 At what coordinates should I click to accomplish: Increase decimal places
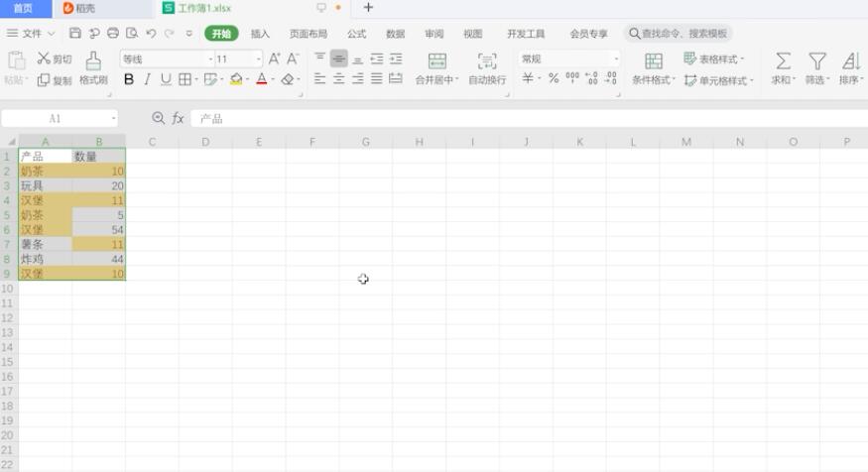click(x=591, y=78)
